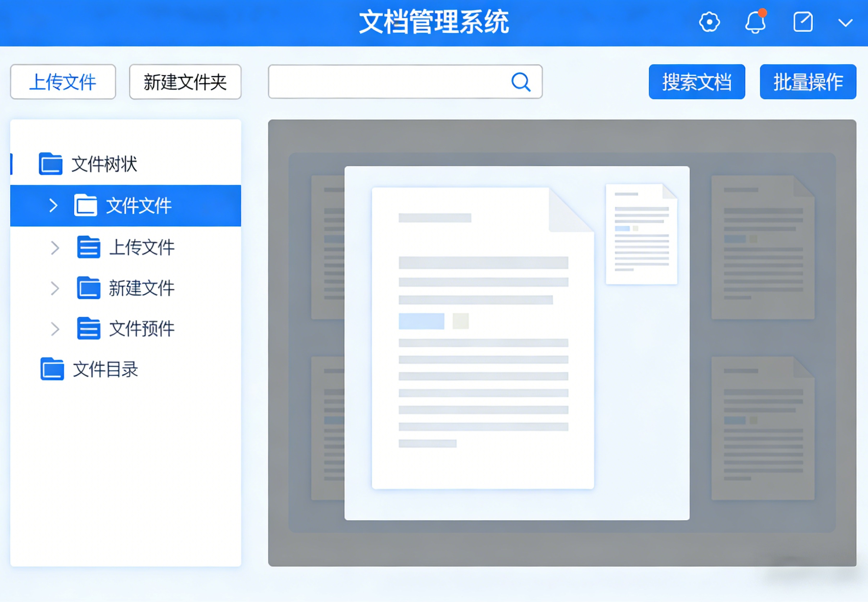This screenshot has width=868, height=602.
Task: Select bottom-right dimmed document thumbnail
Action: tap(763, 428)
